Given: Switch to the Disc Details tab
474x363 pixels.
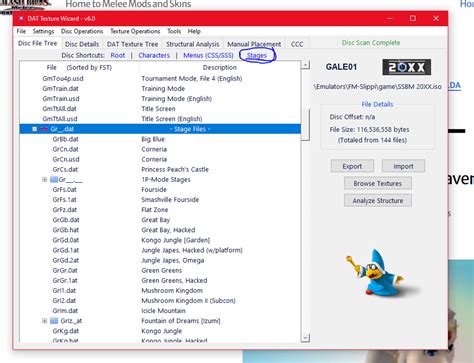Looking at the screenshot, I should [x=82, y=44].
